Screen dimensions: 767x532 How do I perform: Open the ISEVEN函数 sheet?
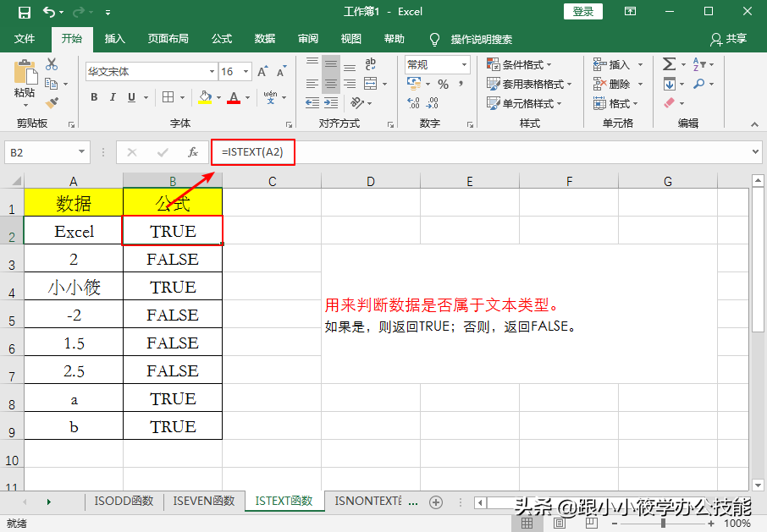[203, 502]
